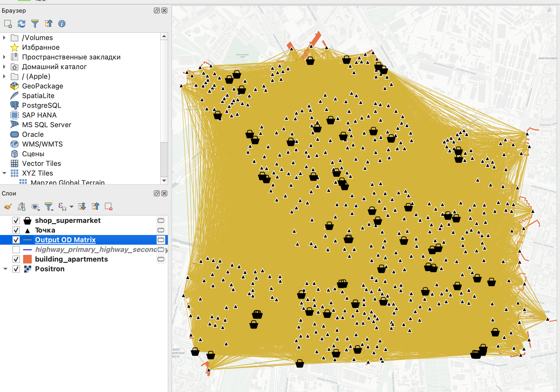Select WMS/WMTS in the Browser tree
The height and width of the screenshot is (392, 560).
coord(42,144)
